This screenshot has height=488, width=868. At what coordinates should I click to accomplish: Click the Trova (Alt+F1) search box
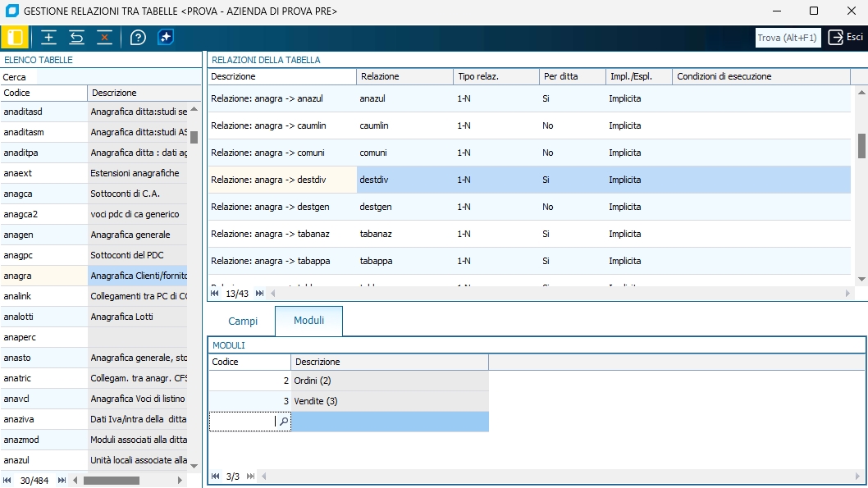(x=788, y=38)
